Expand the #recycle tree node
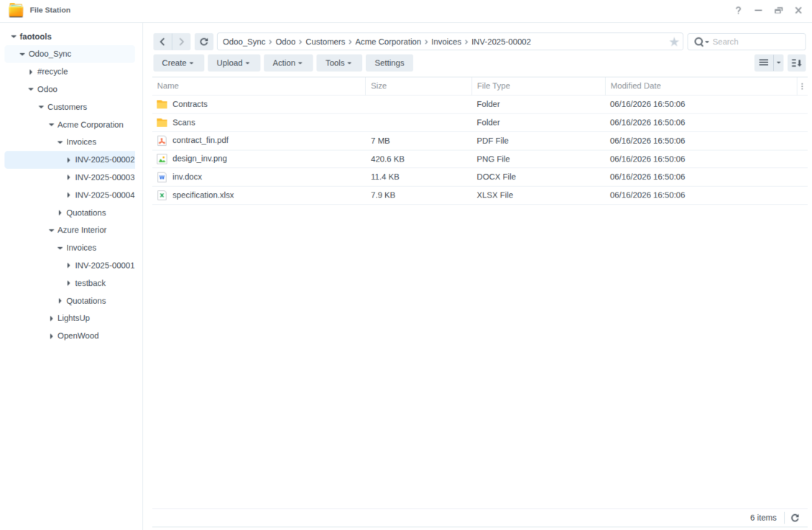Screen dimensions: 812x530 point(31,72)
